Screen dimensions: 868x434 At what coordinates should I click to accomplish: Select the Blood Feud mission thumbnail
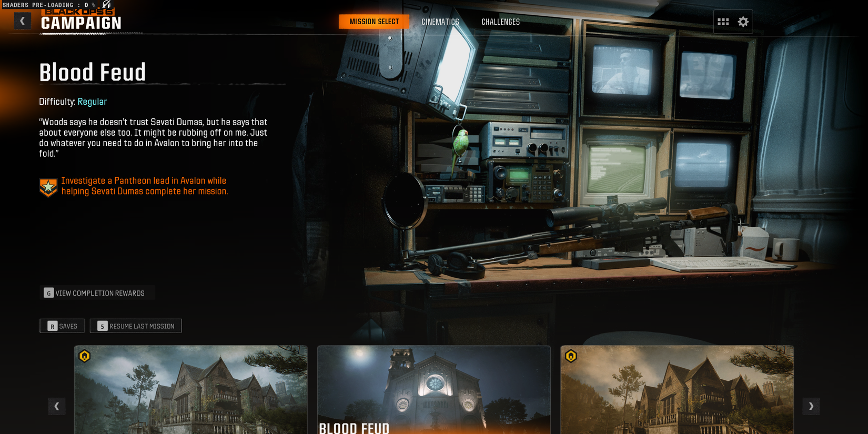[434, 389]
